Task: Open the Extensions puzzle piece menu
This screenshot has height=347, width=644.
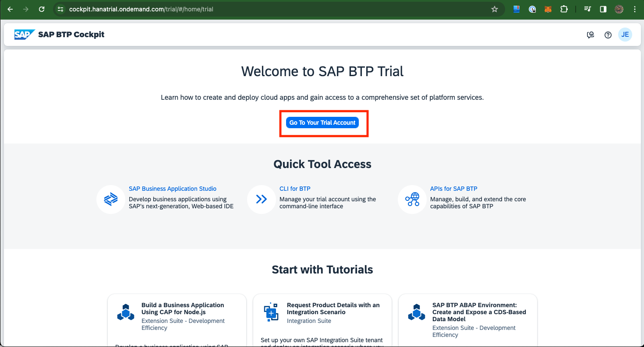Action: [x=564, y=9]
